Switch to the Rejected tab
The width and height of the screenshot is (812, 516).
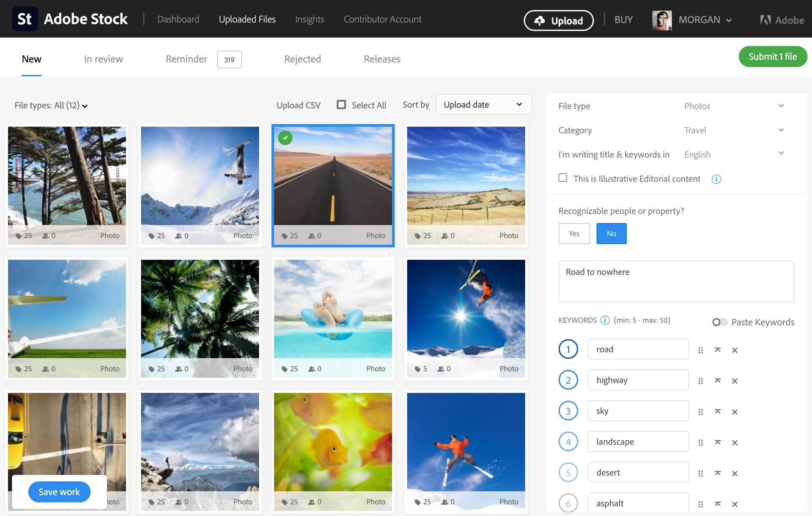(x=302, y=58)
